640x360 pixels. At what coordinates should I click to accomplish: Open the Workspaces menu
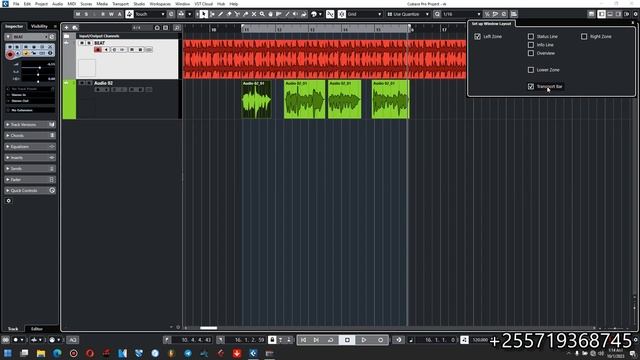(160, 4)
